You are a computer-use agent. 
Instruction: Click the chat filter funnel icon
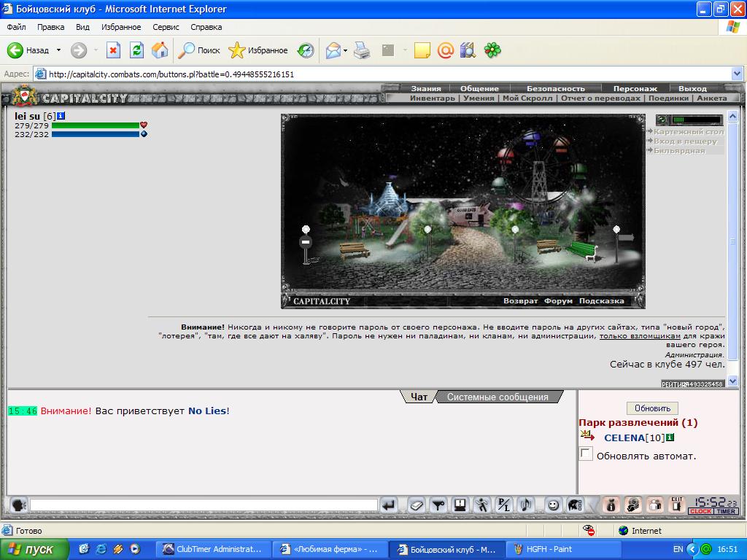438,505
